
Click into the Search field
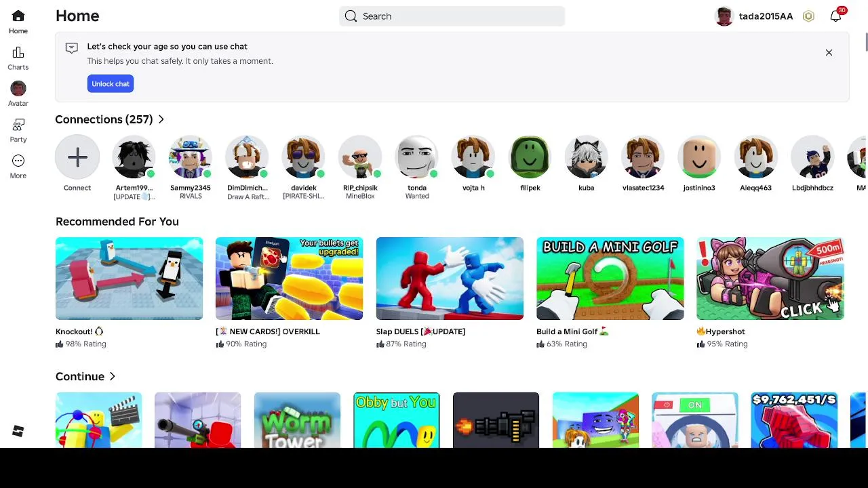pyautogui.click(x=452, y=16)
